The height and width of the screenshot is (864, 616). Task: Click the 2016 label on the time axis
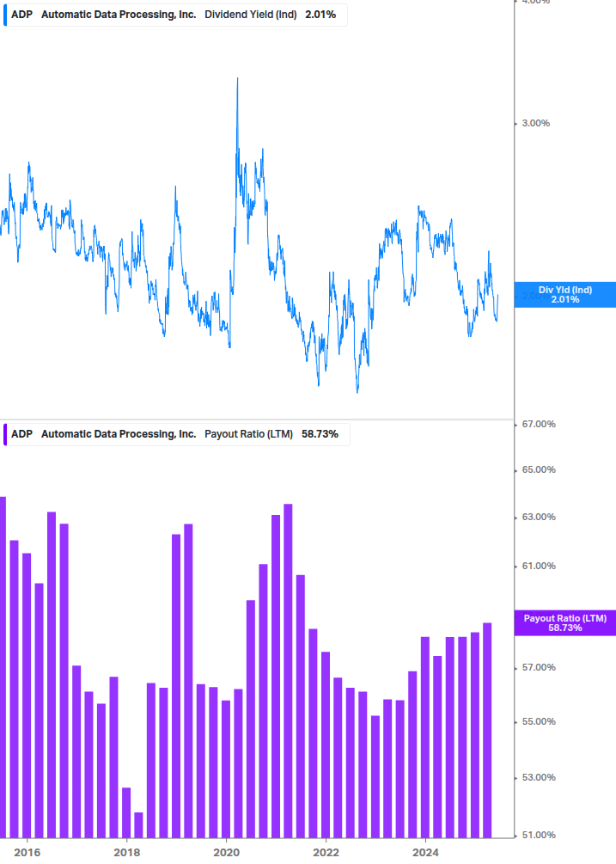(27, 853)
